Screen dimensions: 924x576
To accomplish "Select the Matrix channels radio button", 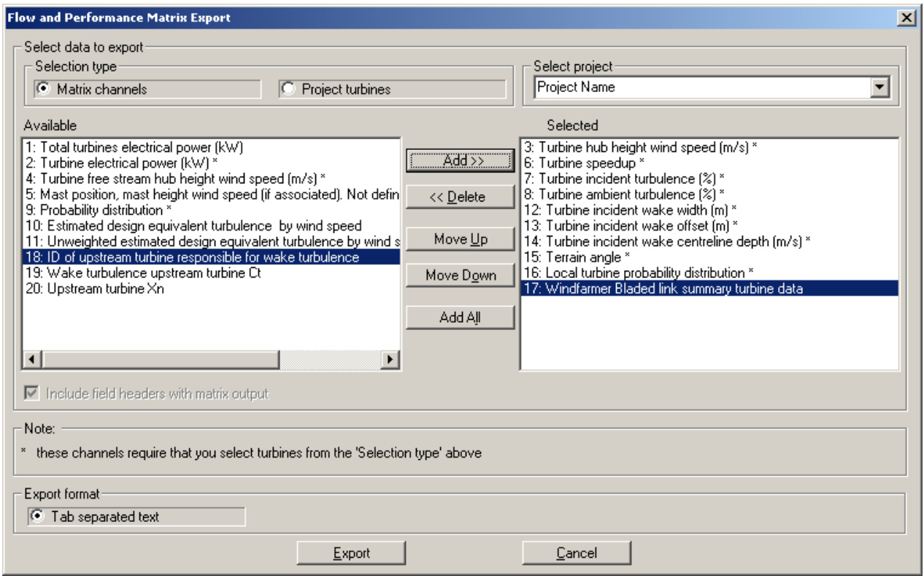I will point(43,89).
